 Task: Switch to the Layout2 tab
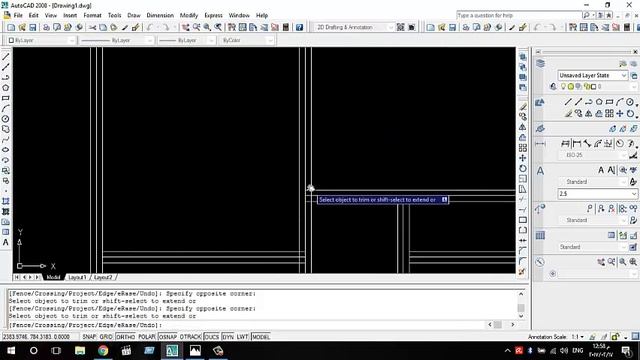pyautogui.click(x=103, y=277)
